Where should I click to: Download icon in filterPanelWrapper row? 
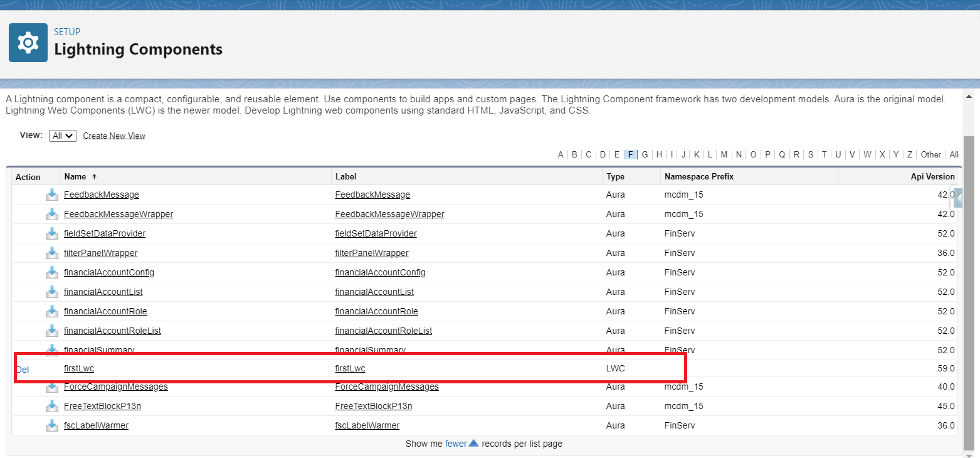(52, 253)
